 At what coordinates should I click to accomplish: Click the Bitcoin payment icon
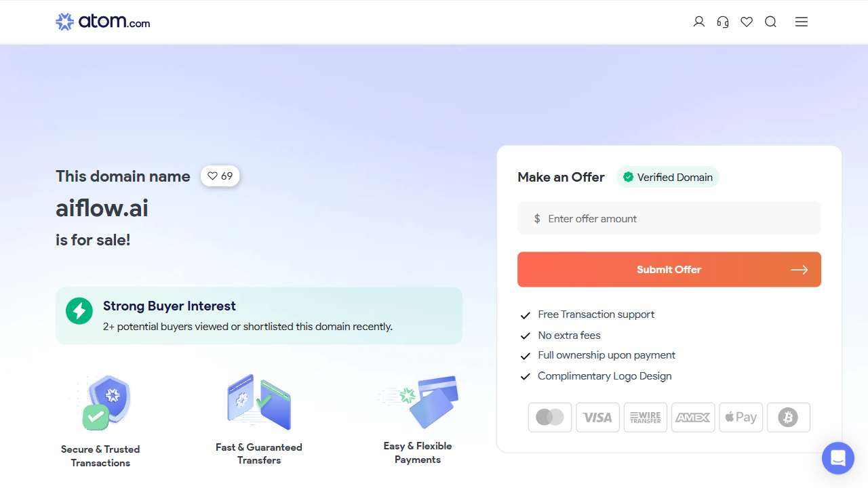788,418
